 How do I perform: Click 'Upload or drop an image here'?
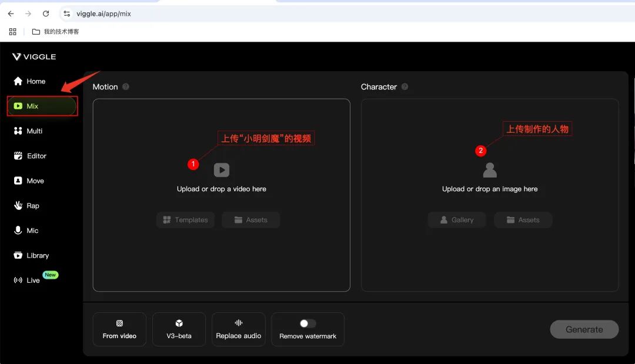click(490, 189)
